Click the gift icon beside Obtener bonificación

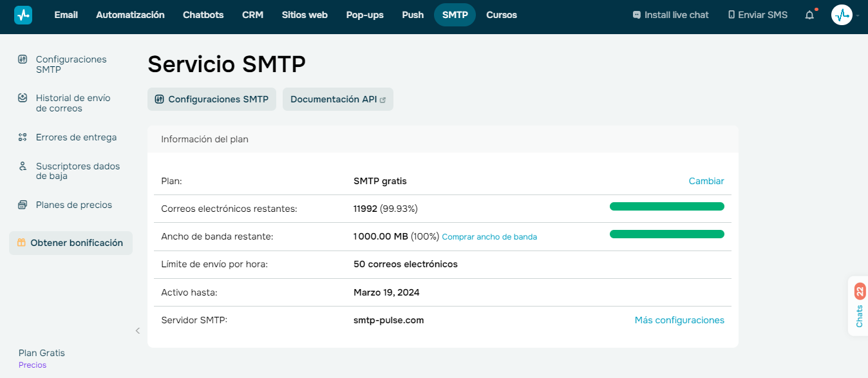[x=21, y=243]
